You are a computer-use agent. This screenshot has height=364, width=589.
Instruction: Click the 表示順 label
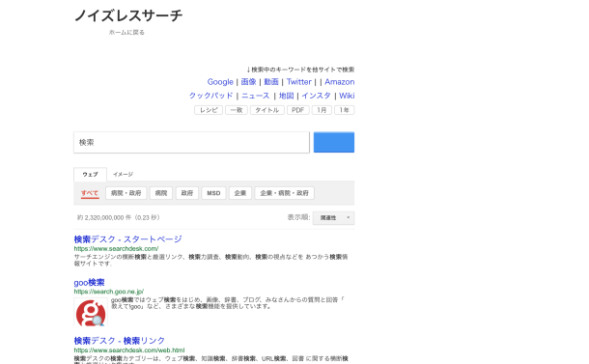(x=298, y=217)
